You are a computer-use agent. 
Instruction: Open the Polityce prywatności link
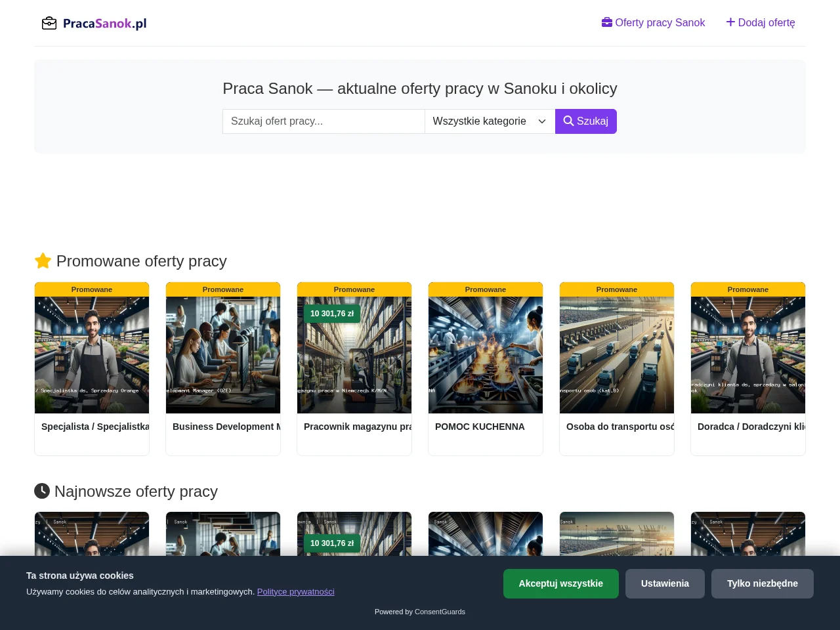click(296, 592)
